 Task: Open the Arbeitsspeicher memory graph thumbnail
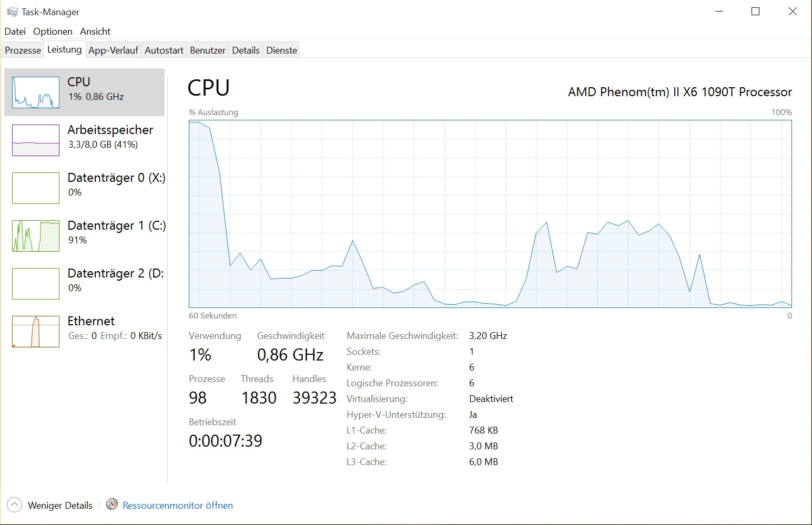[x=36, y=140]
